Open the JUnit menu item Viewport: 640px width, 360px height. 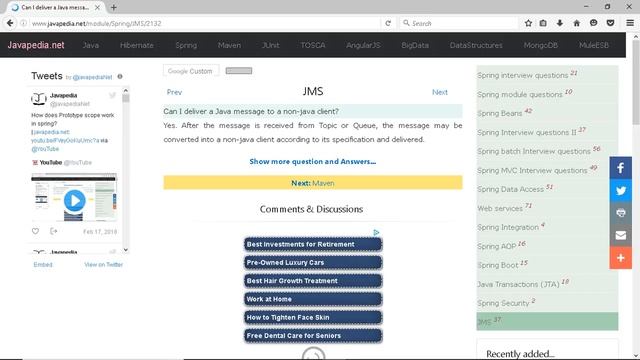click(x=271, y=45)
